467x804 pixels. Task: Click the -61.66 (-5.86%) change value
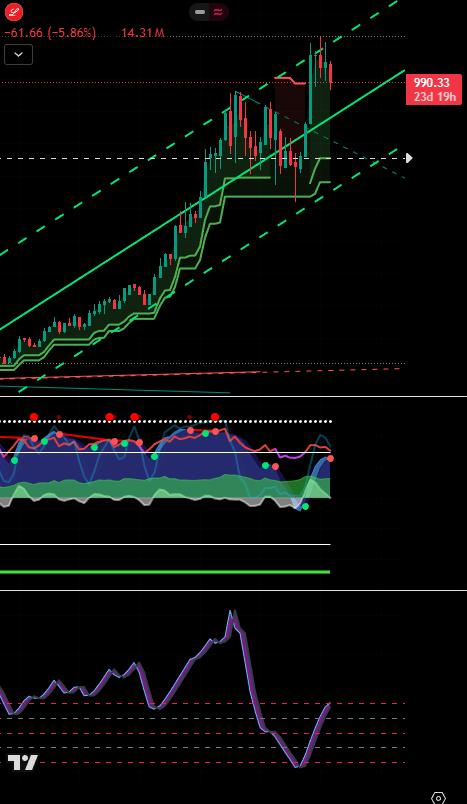point(50,33)
